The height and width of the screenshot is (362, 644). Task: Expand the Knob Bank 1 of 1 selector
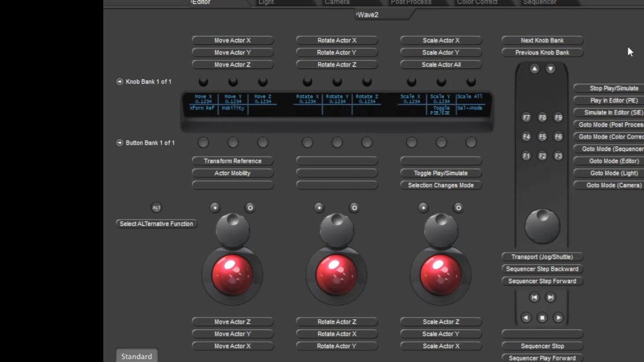120,81
